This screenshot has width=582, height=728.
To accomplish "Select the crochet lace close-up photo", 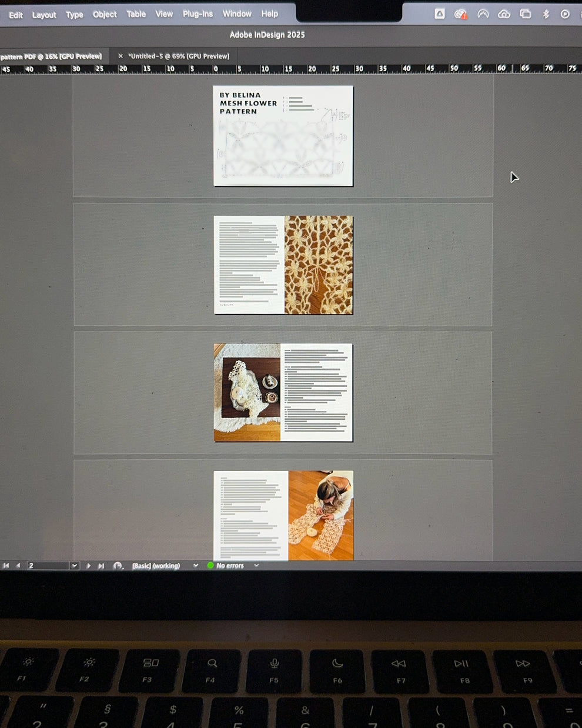I will click(x=319, y=265).
